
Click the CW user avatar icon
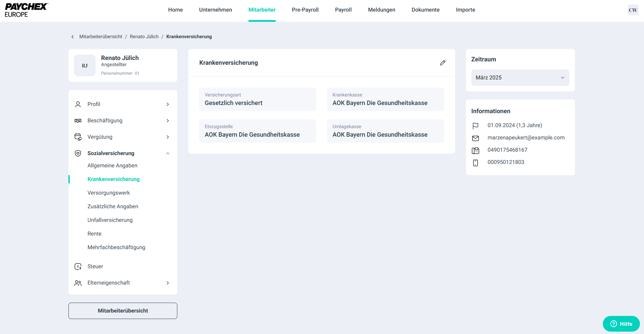pos(633,10)
